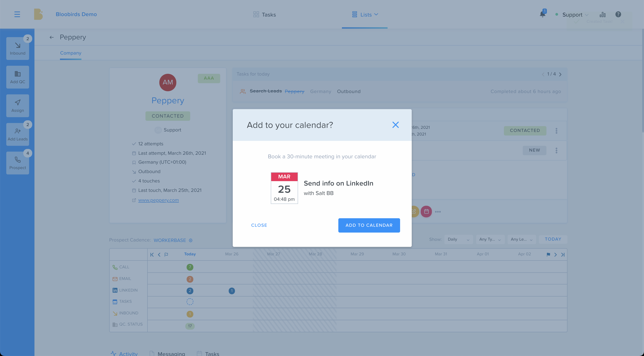Image resolution: width=644 pixels, height=356 pixels.
Task: Jump to first date in cadence timeline
Action: tap(152, 254)
